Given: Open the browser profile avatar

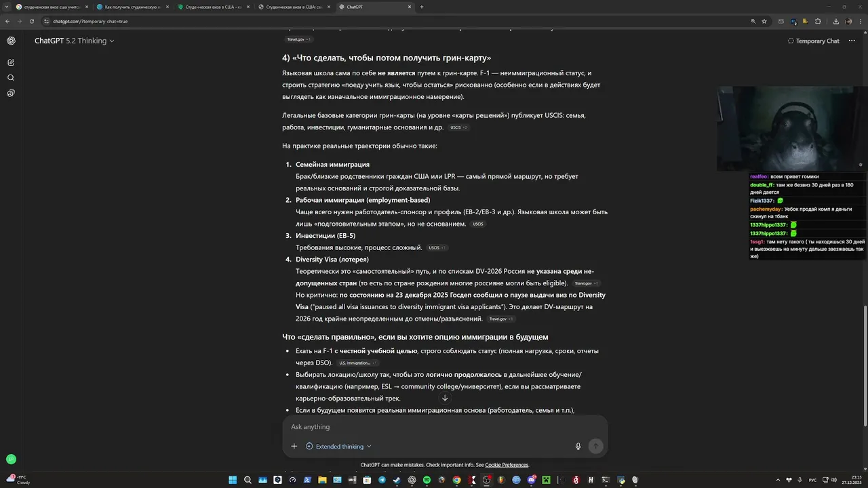Looking at the screenshot, I should tap(848, 21).
